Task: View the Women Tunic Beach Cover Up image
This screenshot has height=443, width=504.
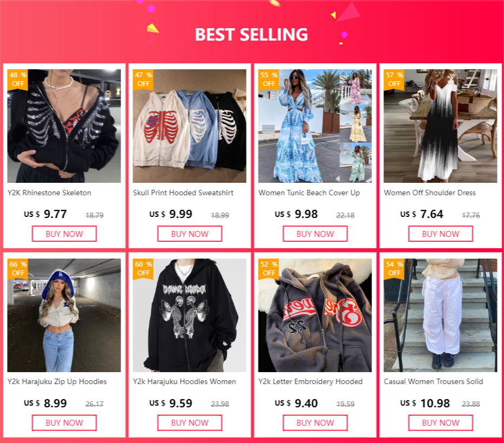Action: [x=315, y=126]
